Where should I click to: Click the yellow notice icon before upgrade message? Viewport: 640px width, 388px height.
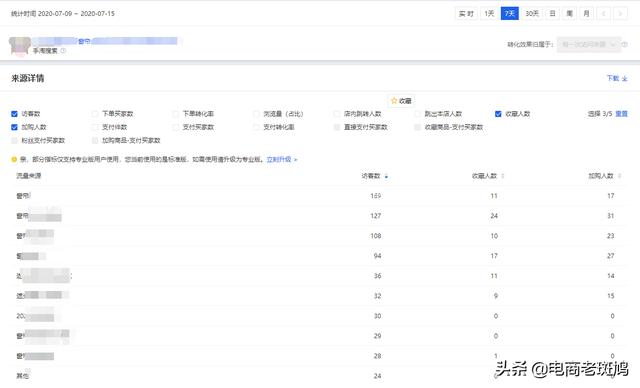tap(14, 160)
